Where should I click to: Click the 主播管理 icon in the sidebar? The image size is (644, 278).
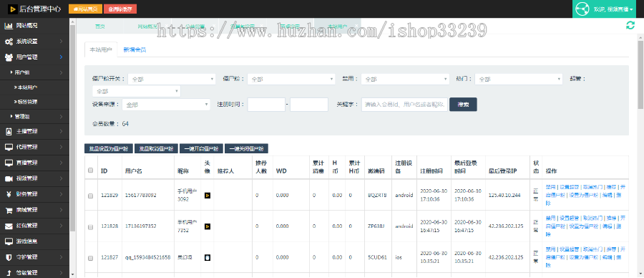pyautogui.click(x=8, y=132)
